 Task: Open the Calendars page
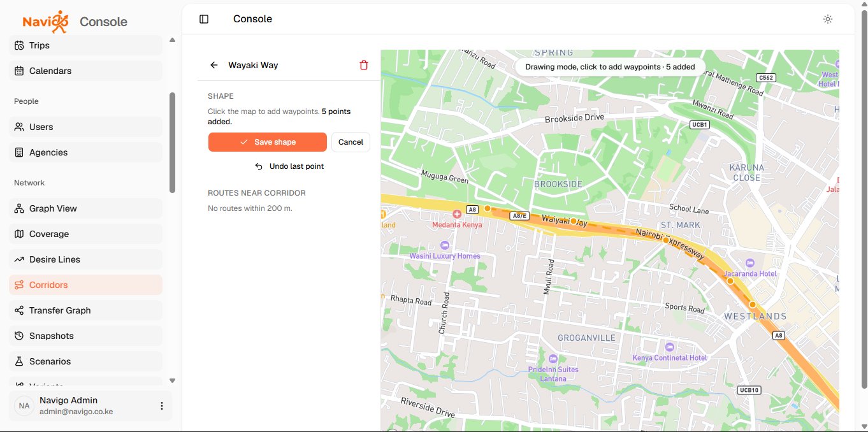[x=86, y=71]
